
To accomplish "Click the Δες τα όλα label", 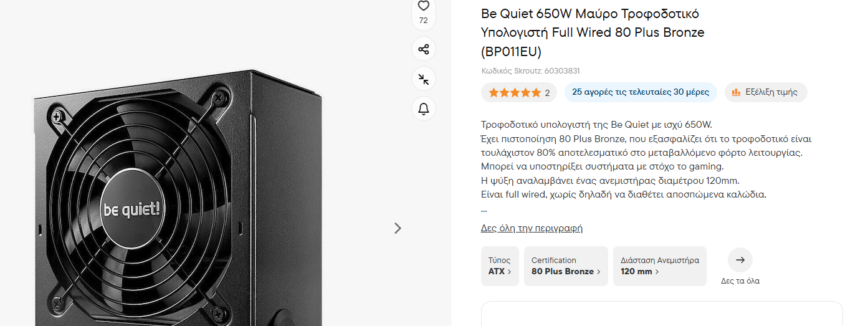I will tap(740, 281).
